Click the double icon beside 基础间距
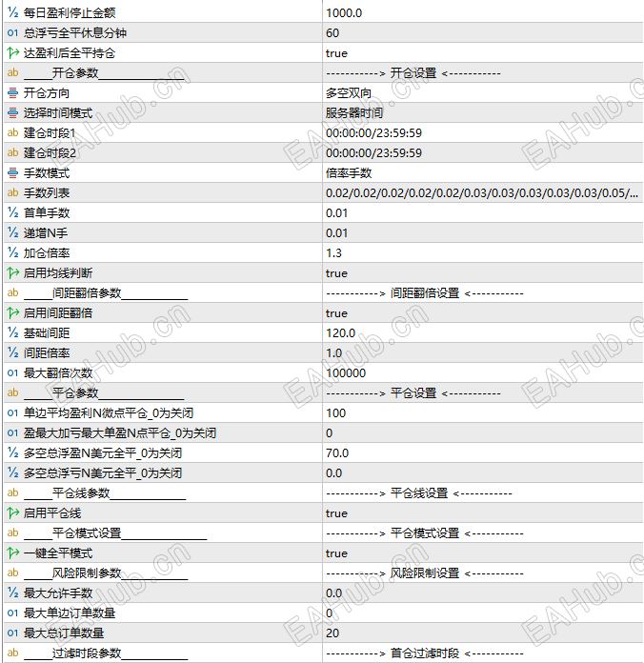644x663 pixels. click(12, 332)
